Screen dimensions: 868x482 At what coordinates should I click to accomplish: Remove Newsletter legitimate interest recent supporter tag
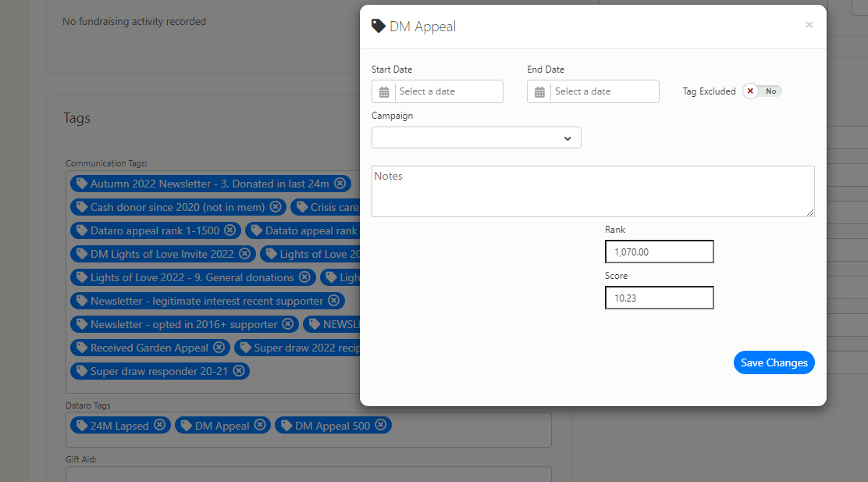333,300
